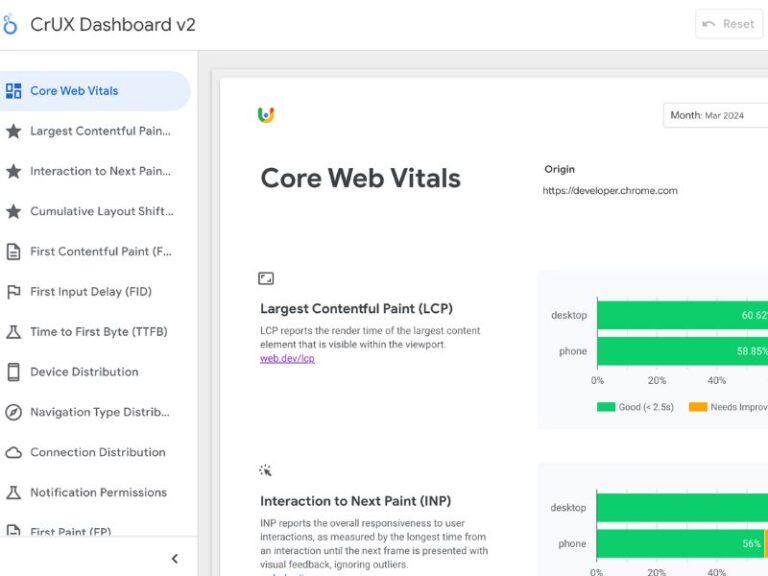Click the orange Needs Improvement legend swatch
The height and width of the screenshot is (576, 768).
click(698, 407)
